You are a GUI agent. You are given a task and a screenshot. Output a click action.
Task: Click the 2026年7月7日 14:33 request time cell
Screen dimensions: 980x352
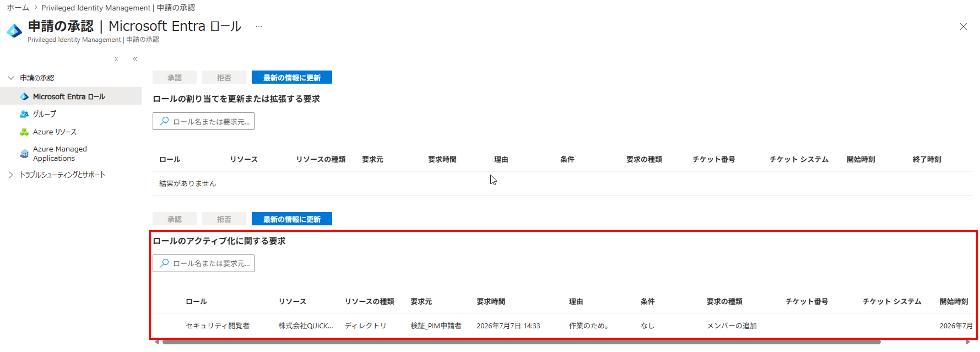pos(508,326)
